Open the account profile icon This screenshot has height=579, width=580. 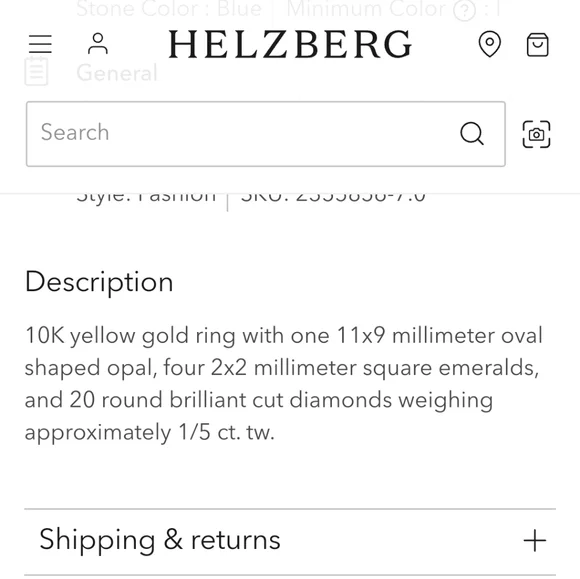point(98,44)
